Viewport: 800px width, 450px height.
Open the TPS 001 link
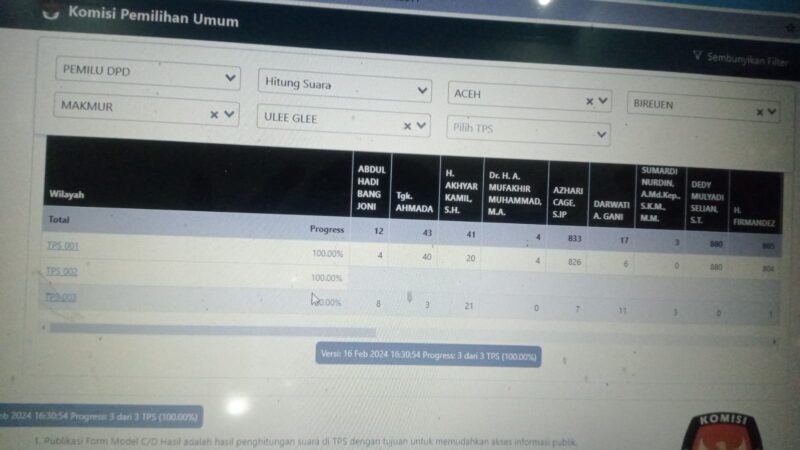click(x=63, y=245)
